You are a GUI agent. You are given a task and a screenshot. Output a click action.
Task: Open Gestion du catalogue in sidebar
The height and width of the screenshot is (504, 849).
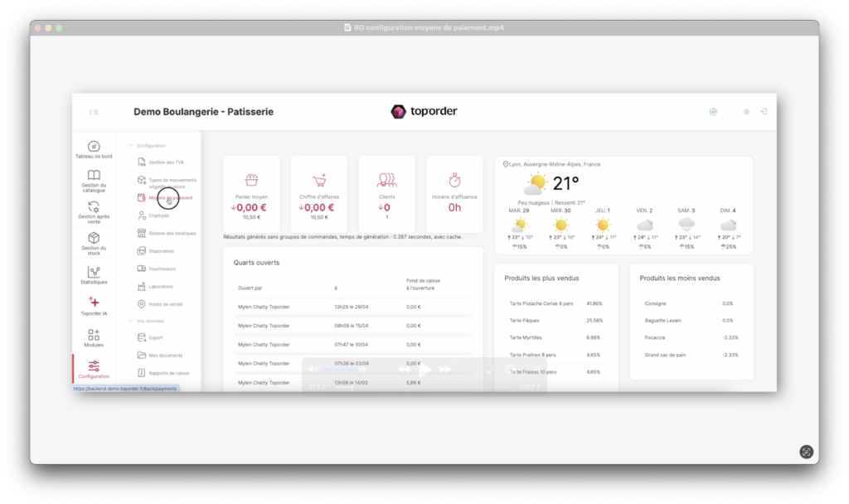(x=94, y=181)
